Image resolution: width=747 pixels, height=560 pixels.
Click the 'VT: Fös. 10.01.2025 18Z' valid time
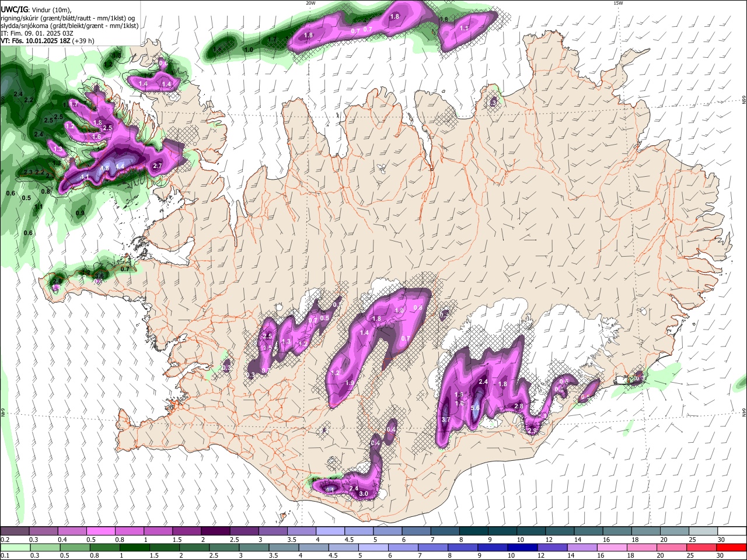click(36, 41)
